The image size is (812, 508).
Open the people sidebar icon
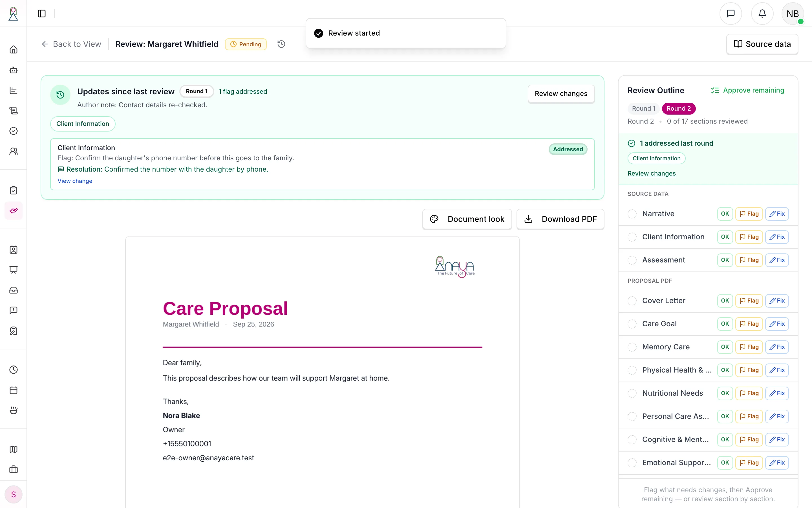coord(14,151)
